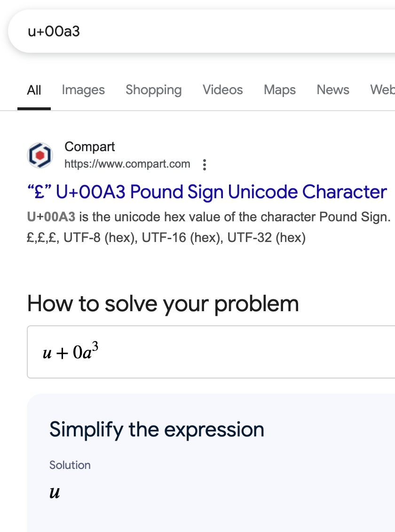Click the Compart site name
395x532 pixels.
tap(89, 147)
